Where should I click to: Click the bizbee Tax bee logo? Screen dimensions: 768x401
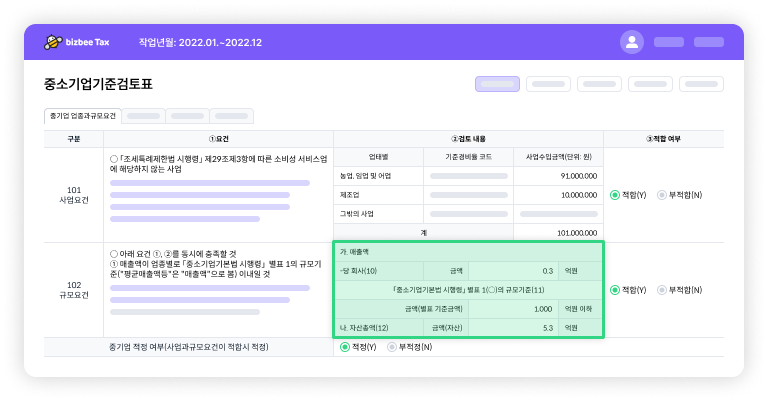coord(53,42)
